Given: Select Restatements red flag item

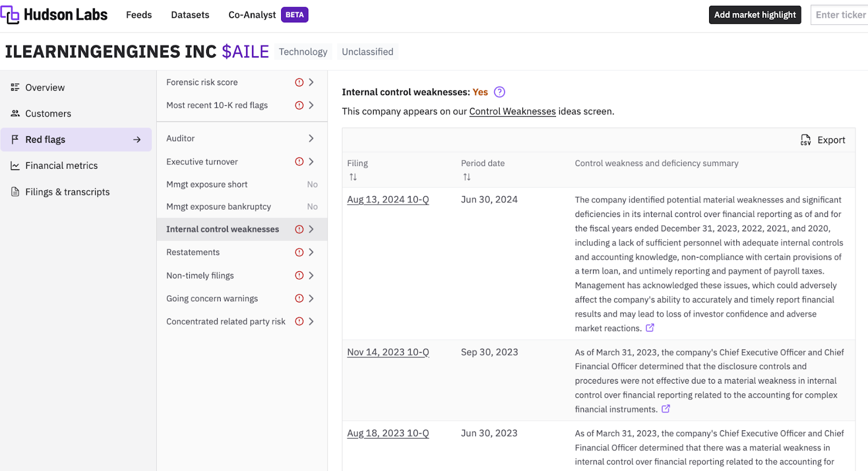Looking at the screenshot, I should pos(193,252).
